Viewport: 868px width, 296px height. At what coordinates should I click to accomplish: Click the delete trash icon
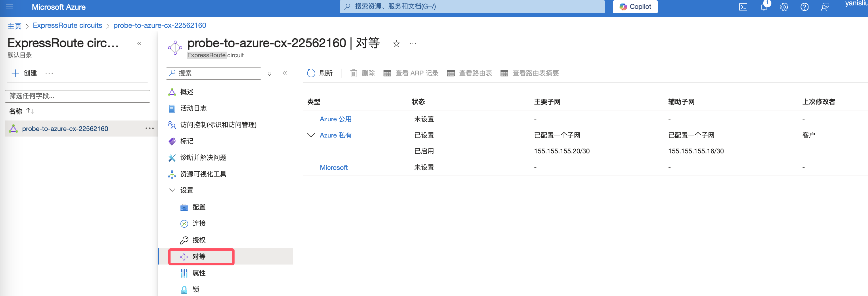point(354,73)
